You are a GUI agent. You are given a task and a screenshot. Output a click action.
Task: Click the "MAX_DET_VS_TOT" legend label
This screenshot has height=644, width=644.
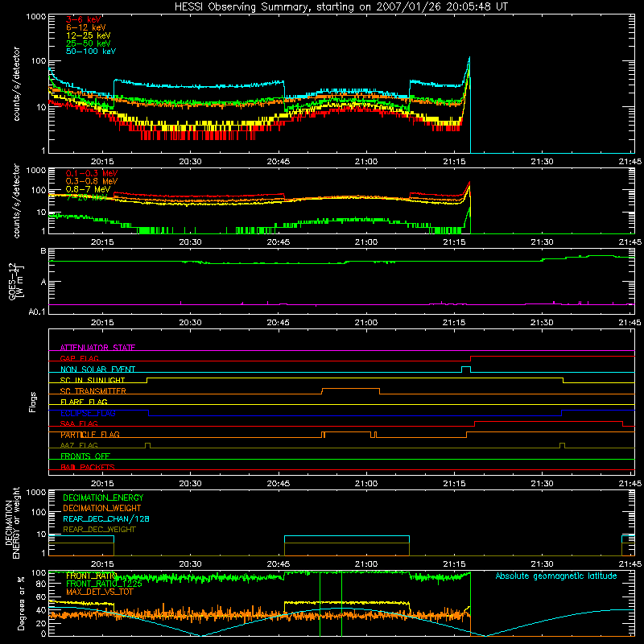[x=99, y=592]
